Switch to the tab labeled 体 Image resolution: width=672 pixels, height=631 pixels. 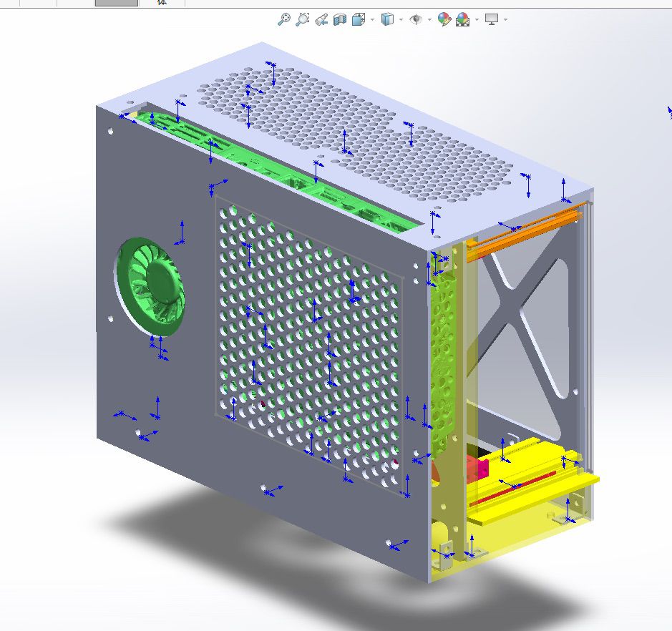pyautogui.click(x=162, y=3)
